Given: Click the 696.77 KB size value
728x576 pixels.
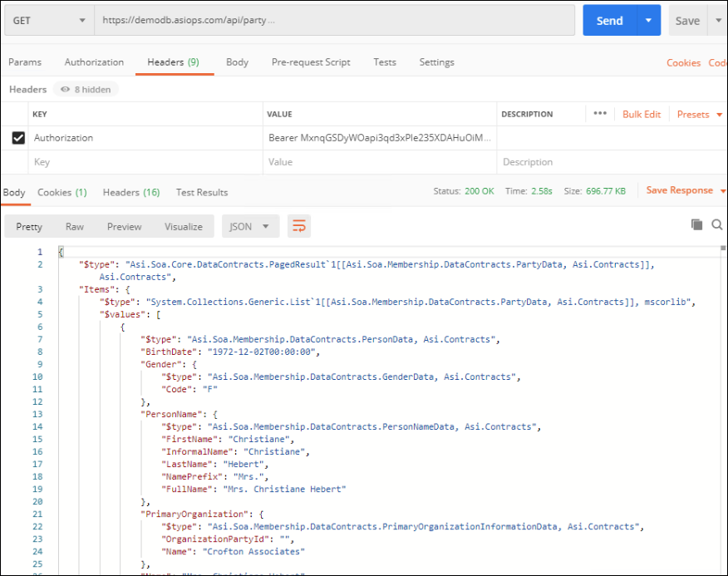Looking at the screenshot, I should tap(606, 191).
